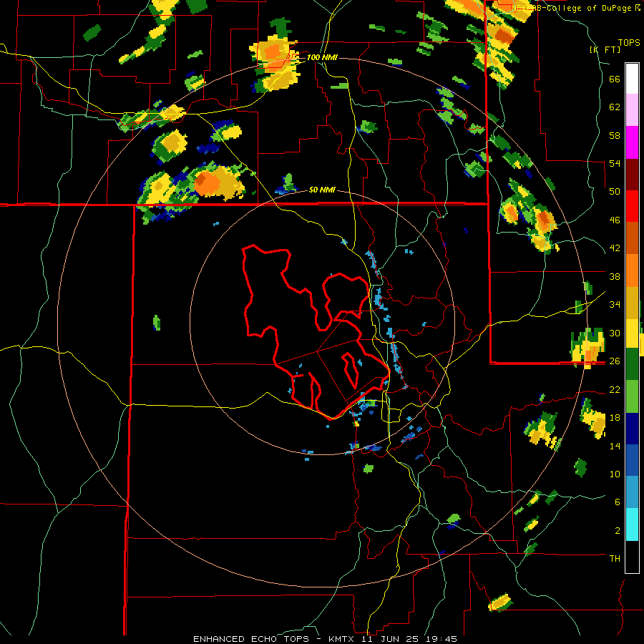This screenshot has height=644, width=644.
Task: Click the legend value 22
Action: 615,389
